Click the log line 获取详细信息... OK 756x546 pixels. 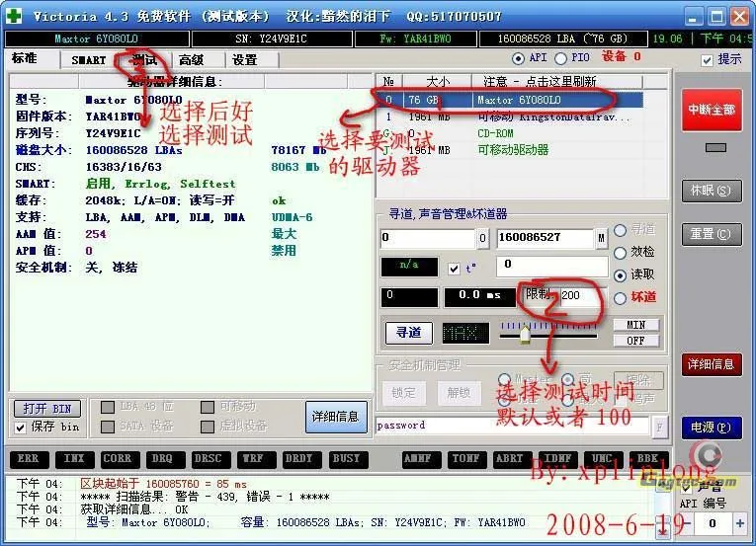click(x=134, y=509)
